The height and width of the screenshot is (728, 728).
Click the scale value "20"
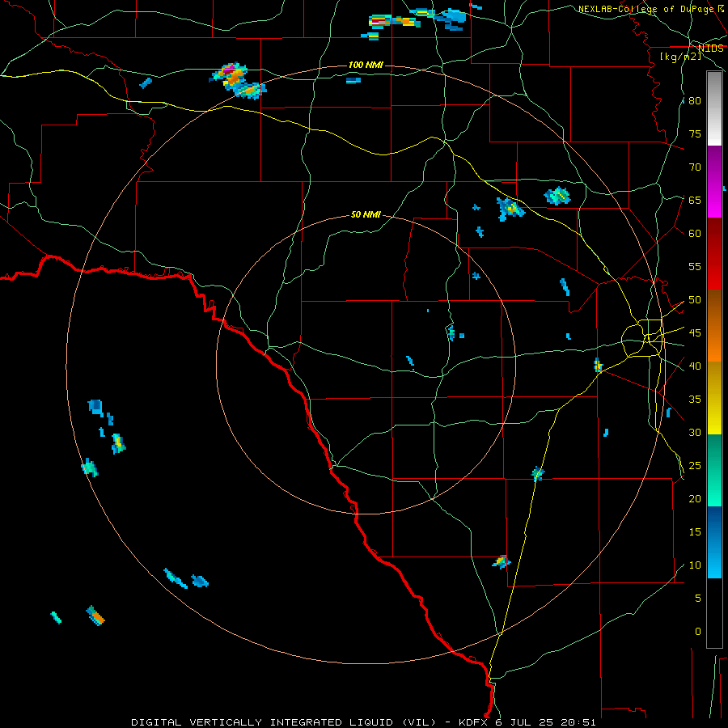point(695,499)
